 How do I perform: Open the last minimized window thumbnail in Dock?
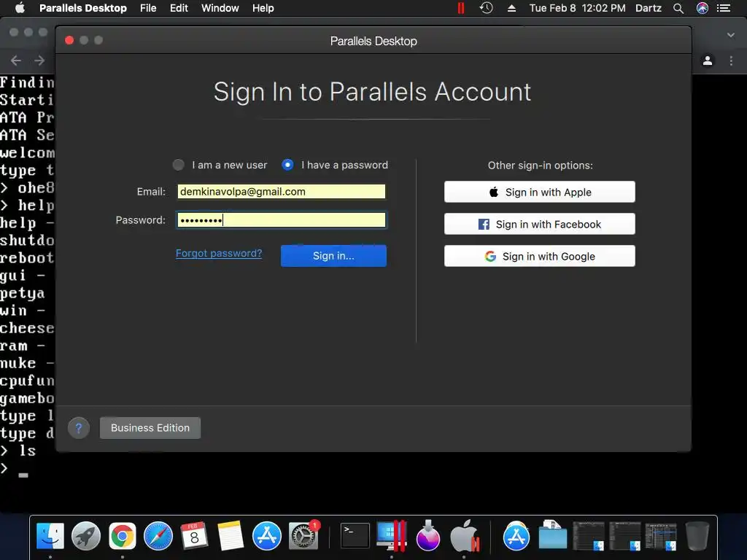(661, 536)
